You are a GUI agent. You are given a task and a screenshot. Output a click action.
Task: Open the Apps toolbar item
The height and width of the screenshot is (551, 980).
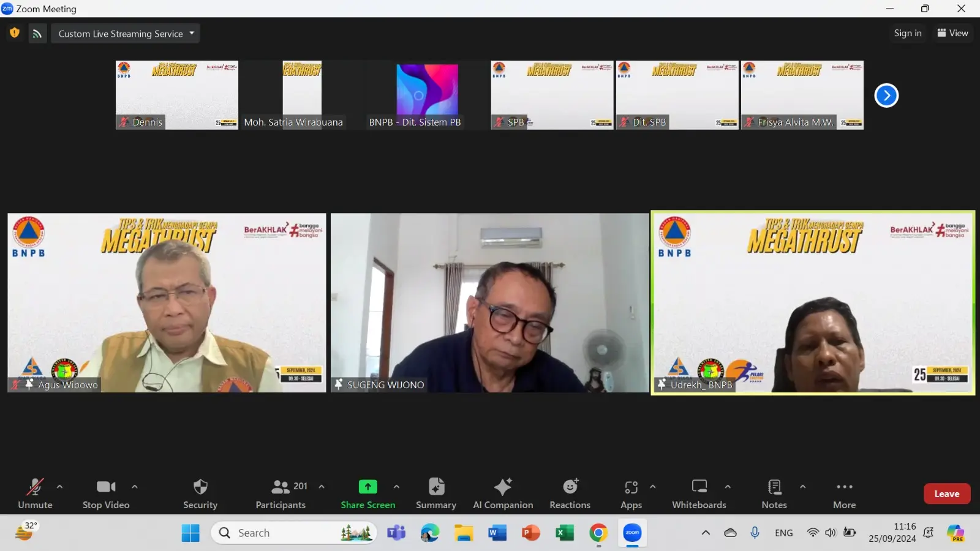[631, 493]
